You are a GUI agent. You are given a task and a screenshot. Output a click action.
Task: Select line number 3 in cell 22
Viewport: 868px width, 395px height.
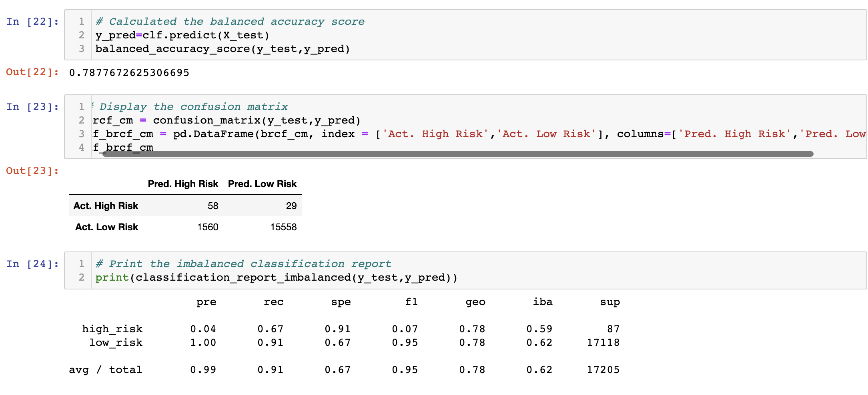coord(81,48)
